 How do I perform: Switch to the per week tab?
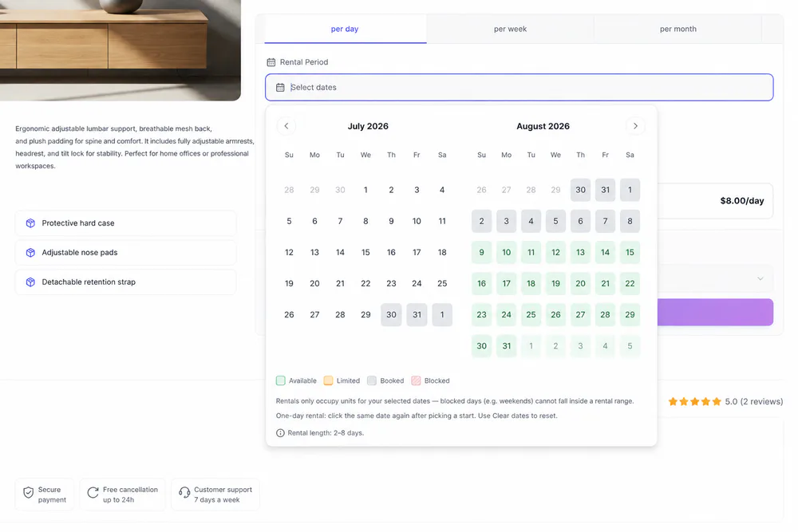pos(510,29)
